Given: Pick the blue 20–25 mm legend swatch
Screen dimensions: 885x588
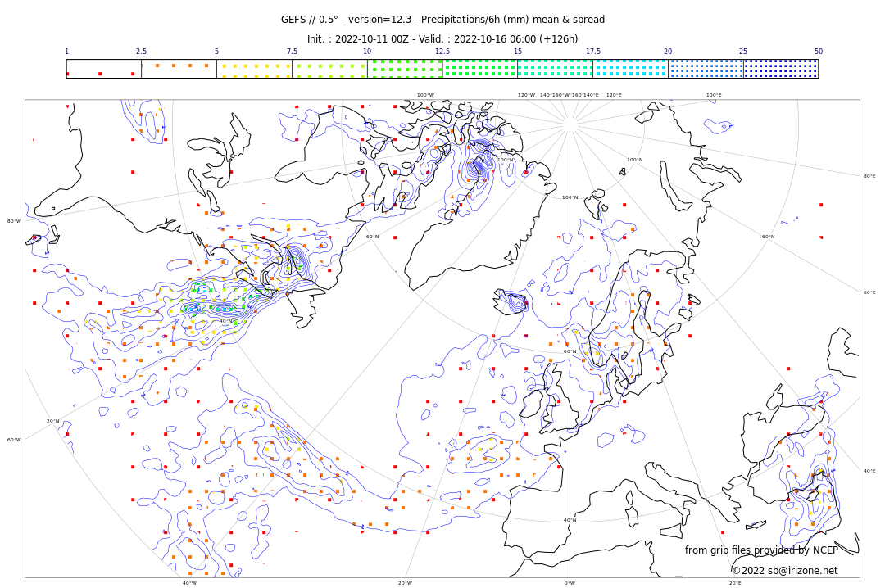Looking at the screenshot, I should (x=706, y=69).
